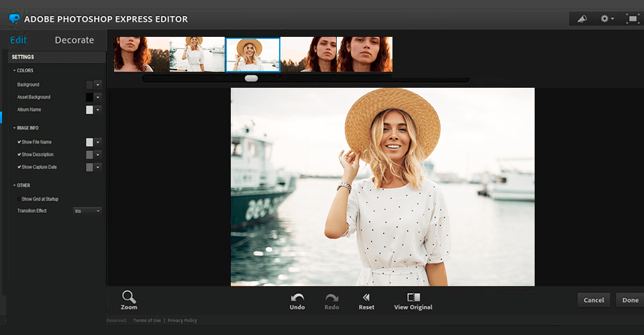
Task: Select first thumbnail of red-haired woman
Action: (142, 54)
